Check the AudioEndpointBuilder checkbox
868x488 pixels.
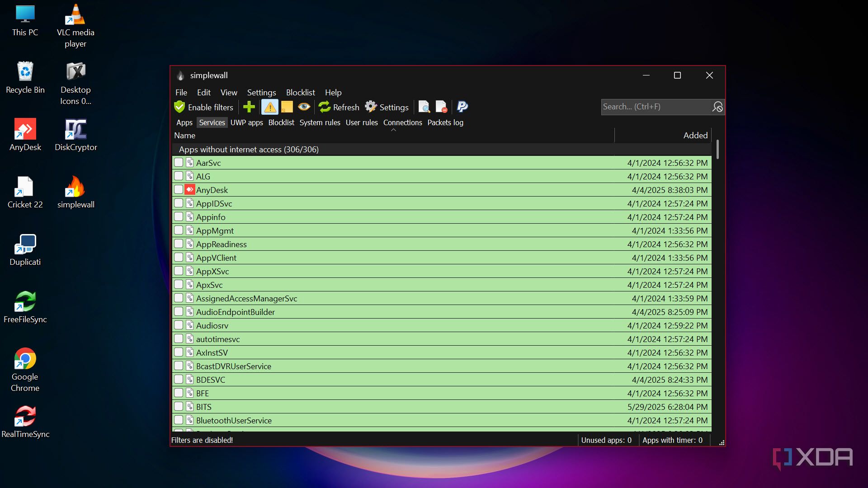pyautogui.click(x=179, y=311)
